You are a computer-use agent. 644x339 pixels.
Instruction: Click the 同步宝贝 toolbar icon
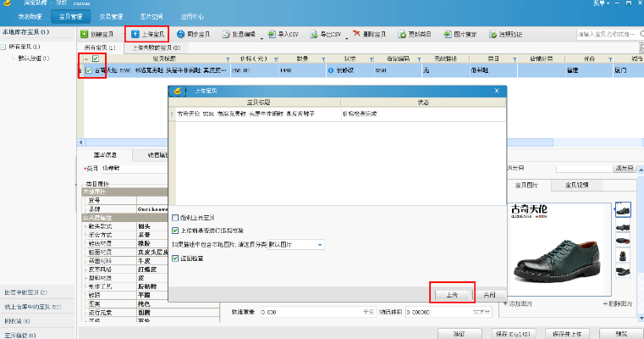tap(181, 34)
